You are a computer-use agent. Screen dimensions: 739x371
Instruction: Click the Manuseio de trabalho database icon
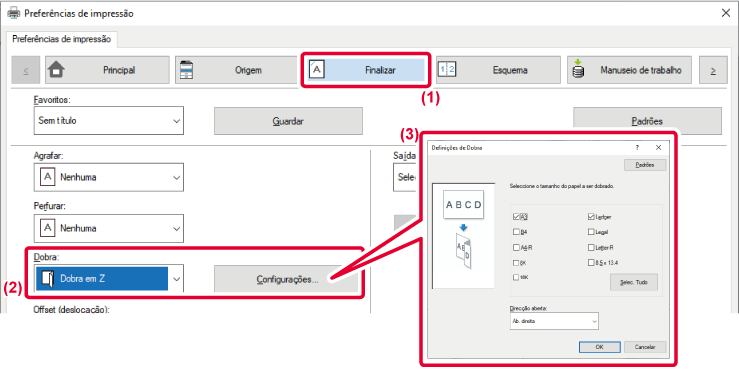[x=578, y=70]
